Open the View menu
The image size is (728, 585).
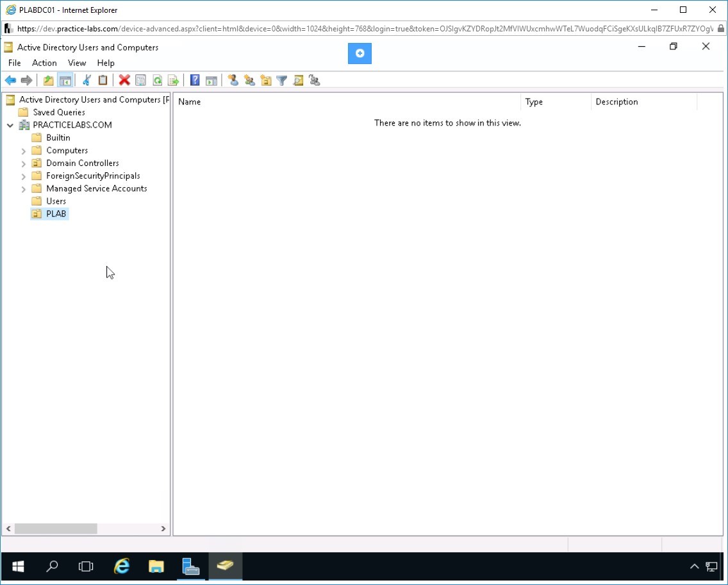(77, 63)
